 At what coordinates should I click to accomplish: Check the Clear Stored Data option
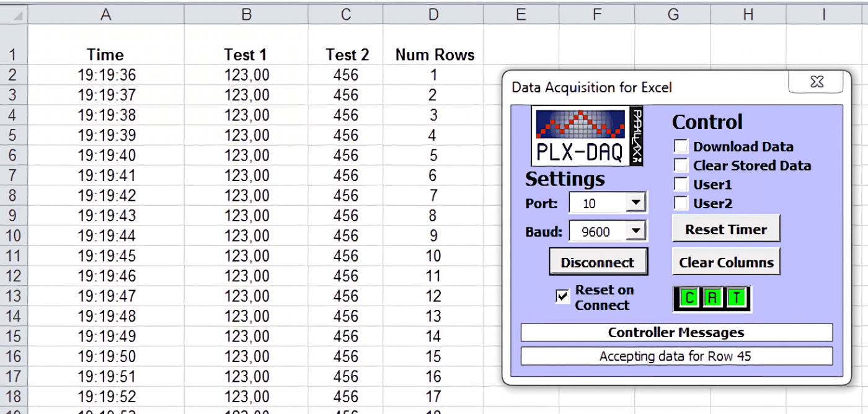pyautogui.click(x=681, y=165)
